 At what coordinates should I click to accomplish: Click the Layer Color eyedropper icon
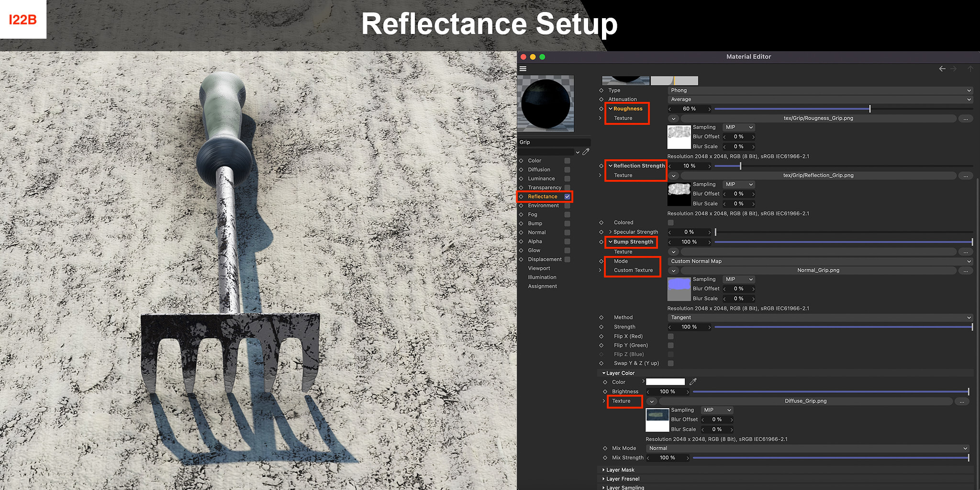[x=693, y=382]
